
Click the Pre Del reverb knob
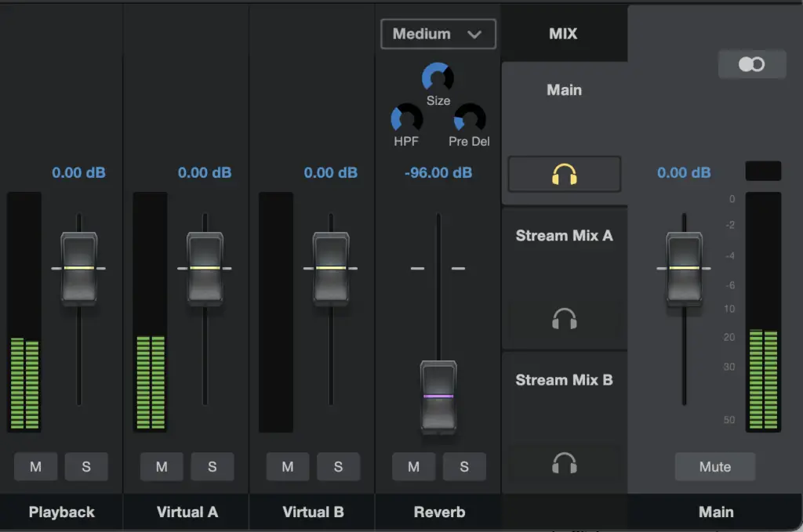470,118
